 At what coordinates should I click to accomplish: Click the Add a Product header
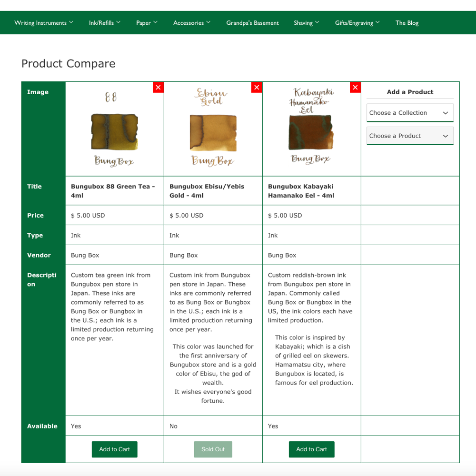[410, 92]
